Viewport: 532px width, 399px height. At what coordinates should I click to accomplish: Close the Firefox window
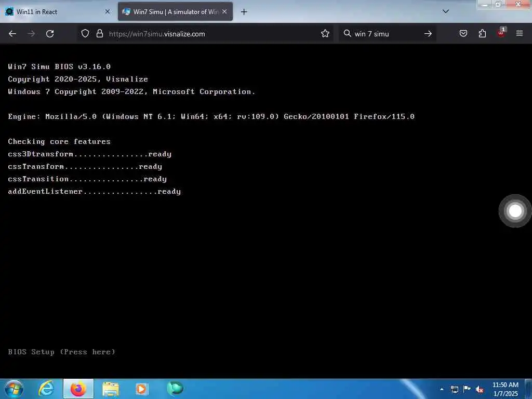(518, 4)
